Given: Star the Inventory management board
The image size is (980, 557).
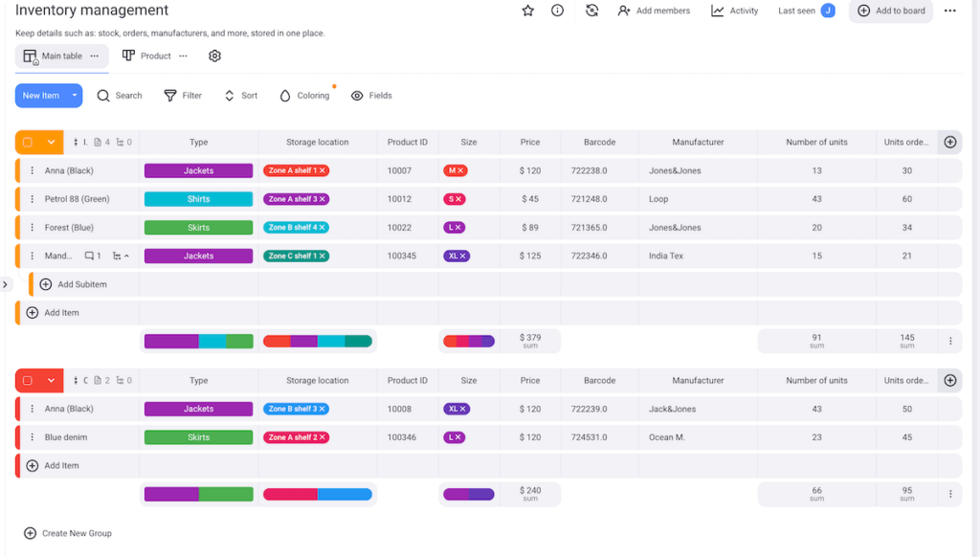Looking at the screenshot, I should 527,11.
